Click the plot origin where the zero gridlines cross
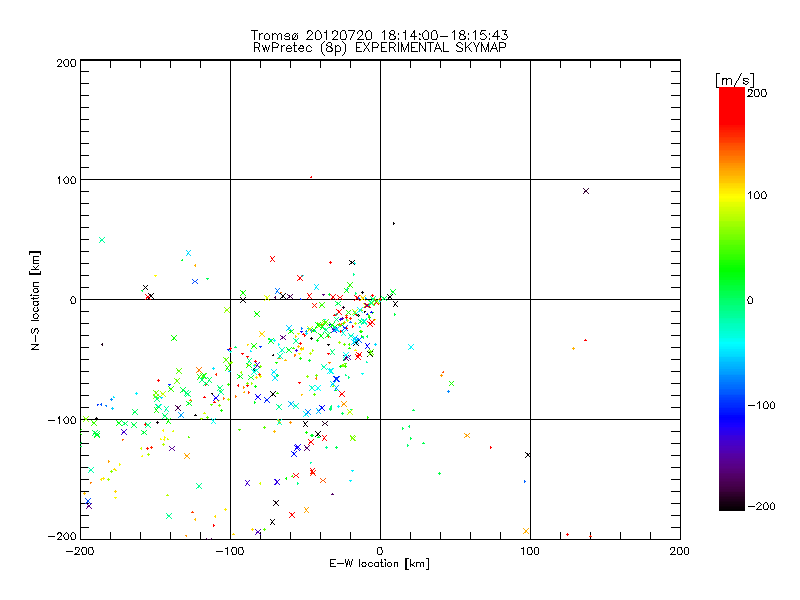 380,299
